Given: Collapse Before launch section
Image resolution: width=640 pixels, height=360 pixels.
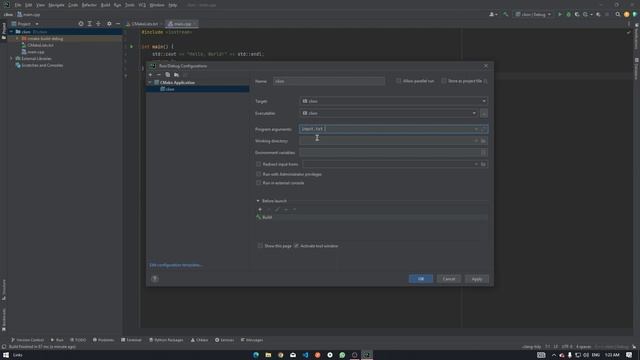Looking at the screenshot, I should 258,201.
